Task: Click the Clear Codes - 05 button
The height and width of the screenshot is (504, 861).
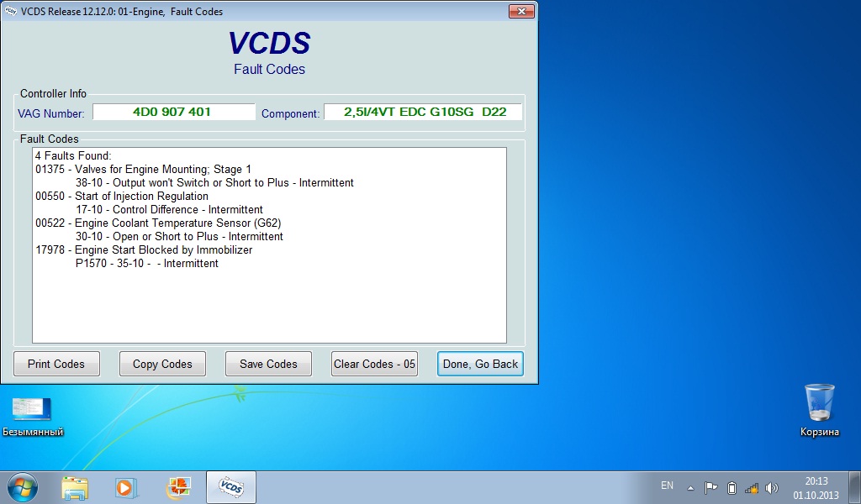Action: (374, 365)
